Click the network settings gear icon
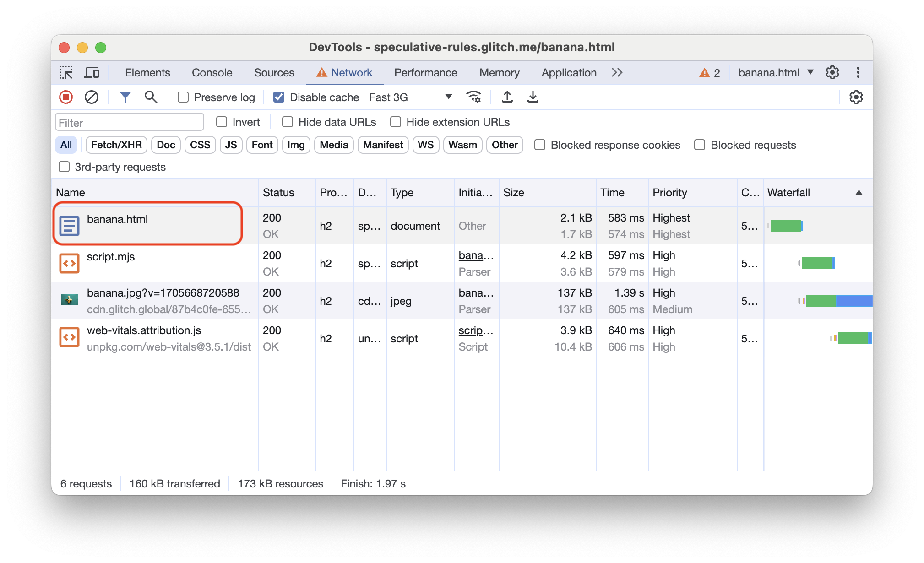Screen dimensions: 924x563 coord(856,97)
